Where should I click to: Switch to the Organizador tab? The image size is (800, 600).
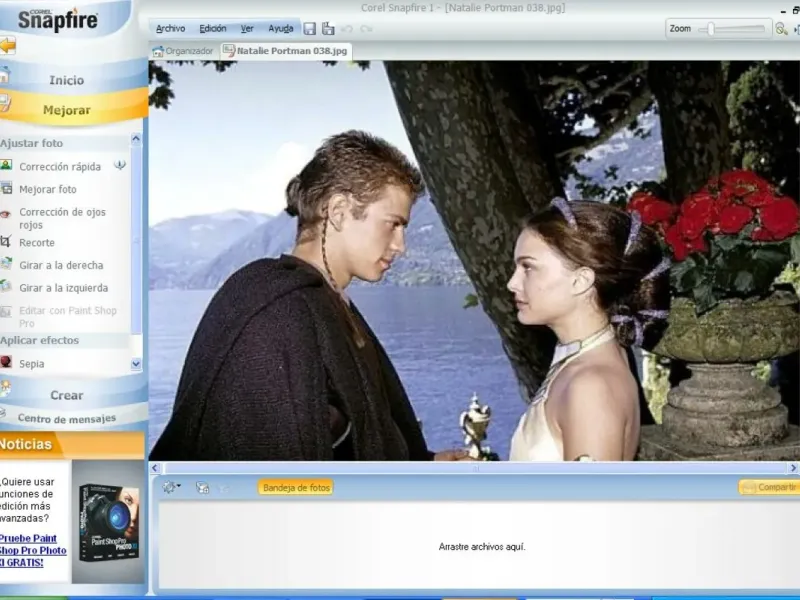(183, 51)
